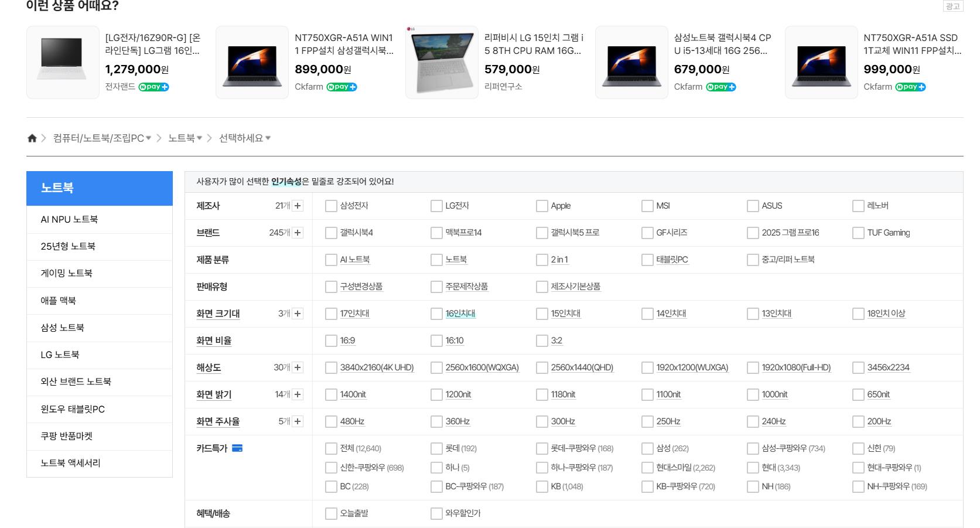Check the 3840x2160(4K UHD) resolution checkbox
980x528 pixels.
pyautogui.click(x=331, y=367)
